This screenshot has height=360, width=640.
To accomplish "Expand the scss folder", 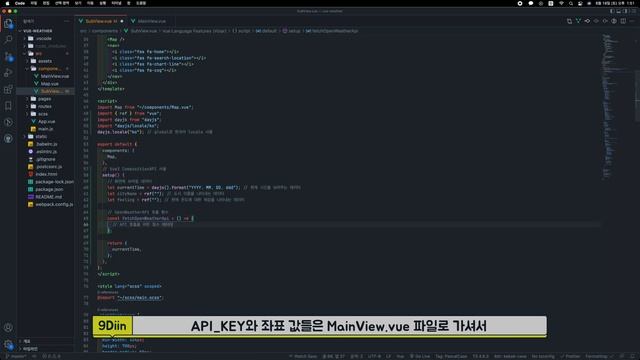I will [x=45, y=114].
